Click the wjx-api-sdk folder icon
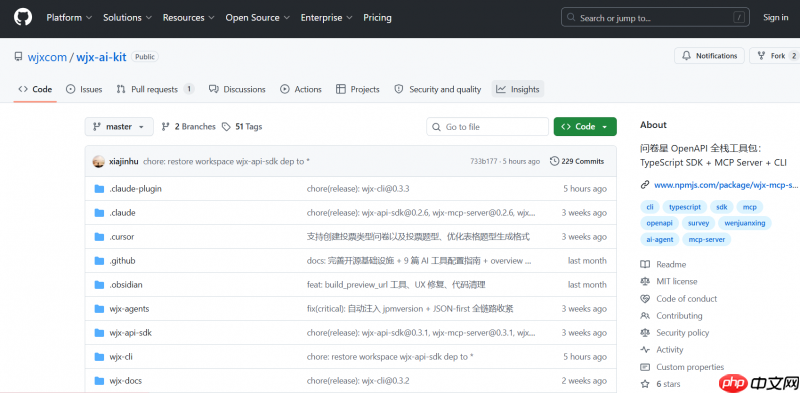The image size is (800, 393). 99,333
